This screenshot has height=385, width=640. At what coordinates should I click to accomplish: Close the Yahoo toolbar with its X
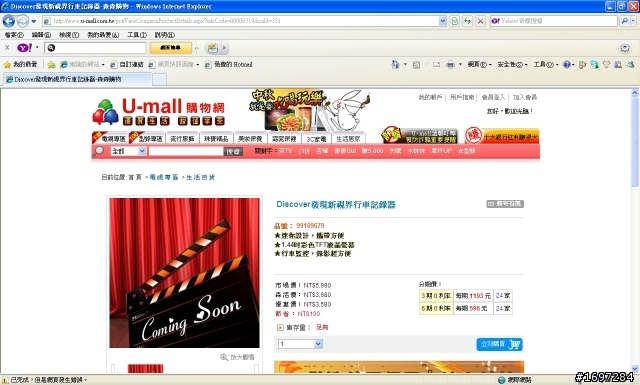point(7,48)
